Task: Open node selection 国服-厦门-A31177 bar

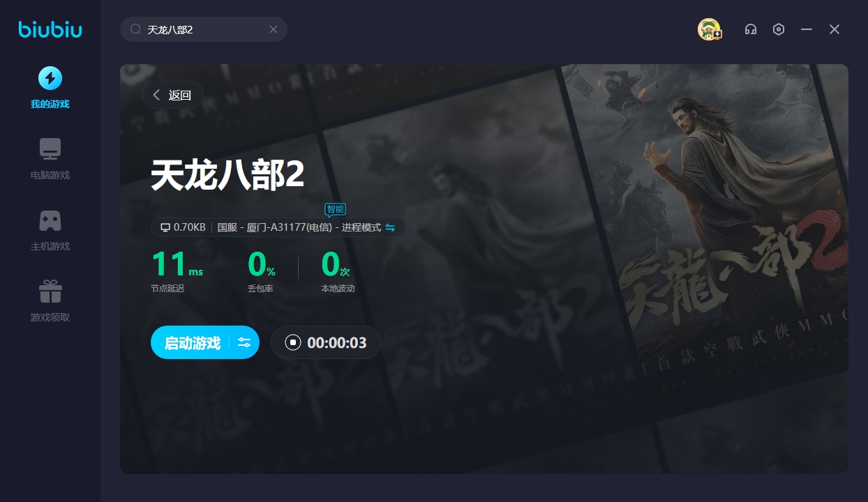Action: click(299, 227)
